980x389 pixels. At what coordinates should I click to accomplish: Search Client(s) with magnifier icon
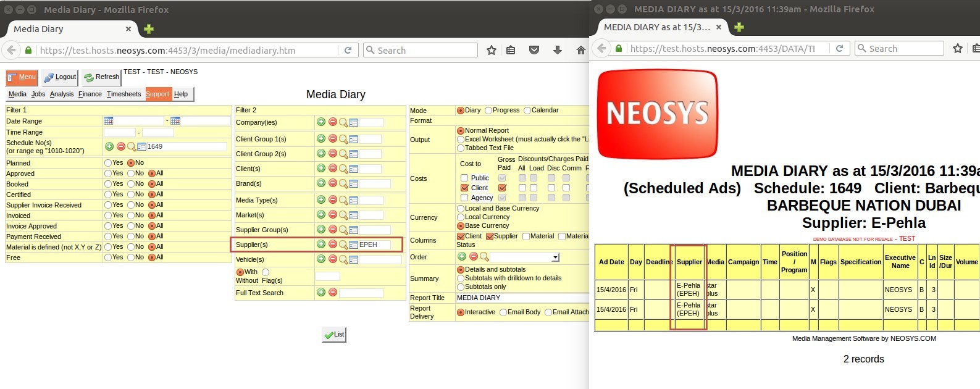pos(343,168)
